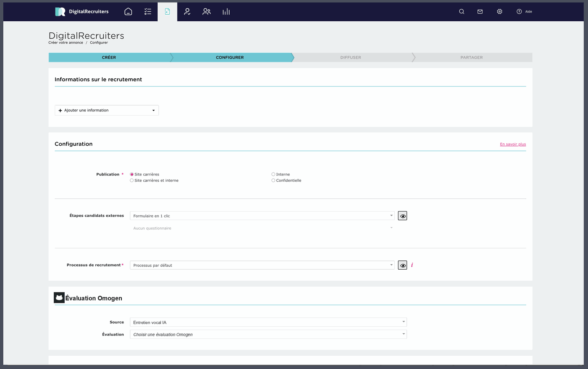The width and height of the screenshot is (588, 369).
Task: Open the home dashboard icon
Action: point(128,12)
